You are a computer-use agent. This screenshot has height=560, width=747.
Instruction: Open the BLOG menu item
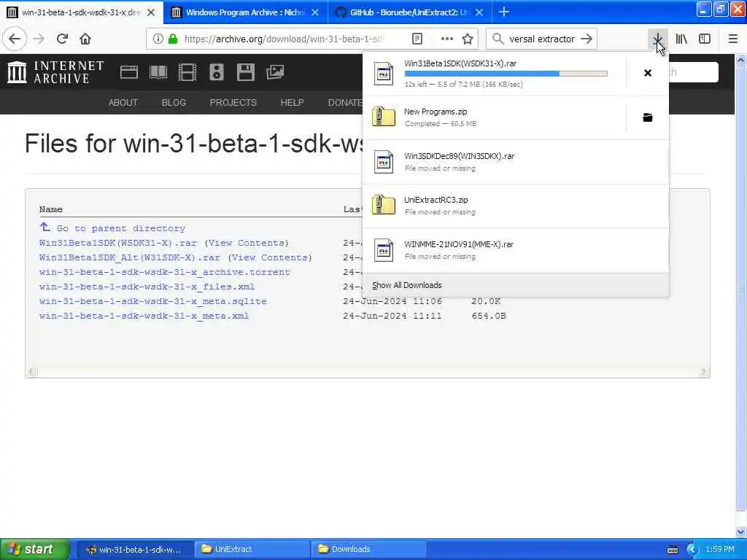coord(174,102)
